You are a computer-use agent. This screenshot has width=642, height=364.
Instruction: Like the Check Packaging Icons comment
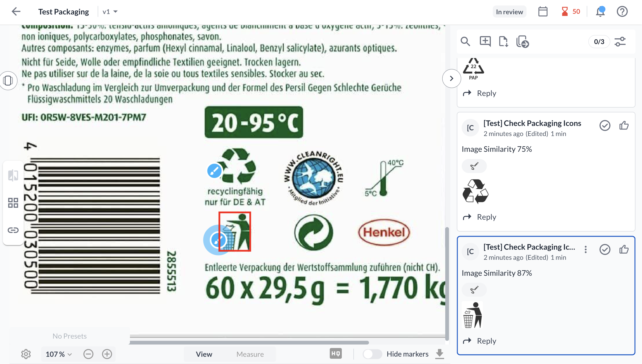[624, 126]
